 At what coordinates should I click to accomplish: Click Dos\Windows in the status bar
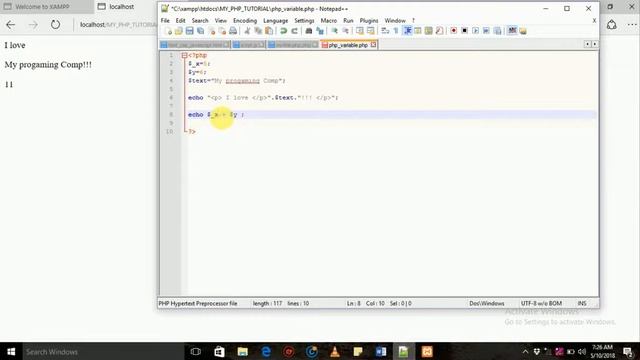point(487,303)
